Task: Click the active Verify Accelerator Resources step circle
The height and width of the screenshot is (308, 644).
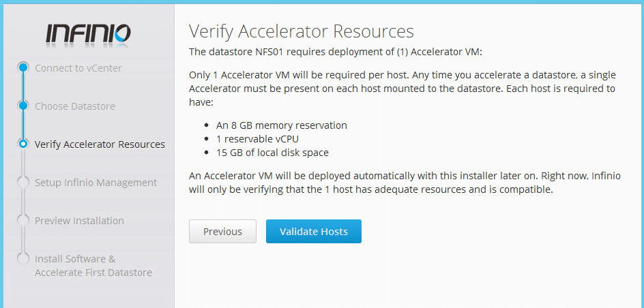Action: tap(23, 144)
